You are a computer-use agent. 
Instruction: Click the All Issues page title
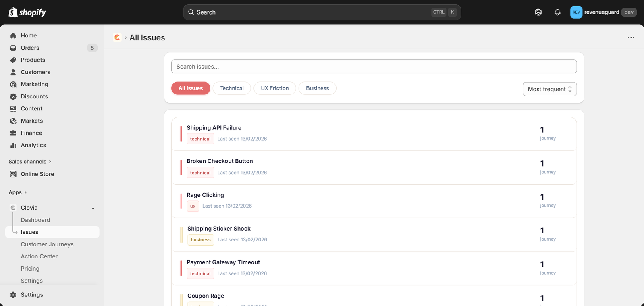click(x=147, y=37)
